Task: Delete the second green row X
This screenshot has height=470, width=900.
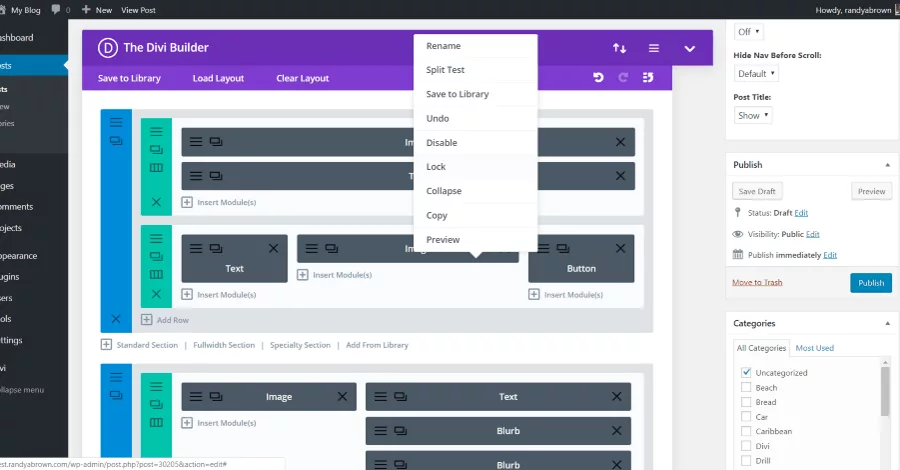Action: (x=156, y=294)
